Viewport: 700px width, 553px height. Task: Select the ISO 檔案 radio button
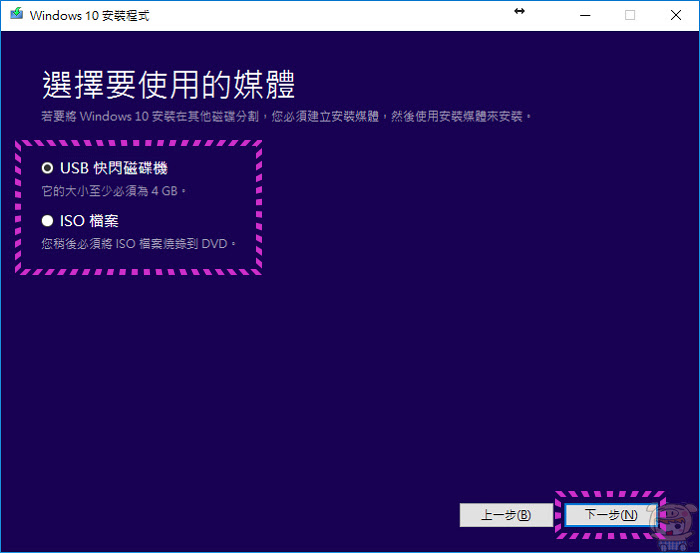coord(47,220)
